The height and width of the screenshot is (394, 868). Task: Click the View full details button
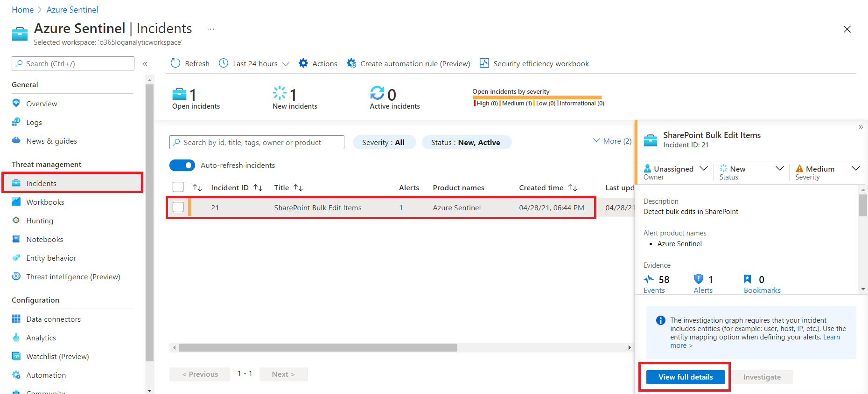[685, 377]
